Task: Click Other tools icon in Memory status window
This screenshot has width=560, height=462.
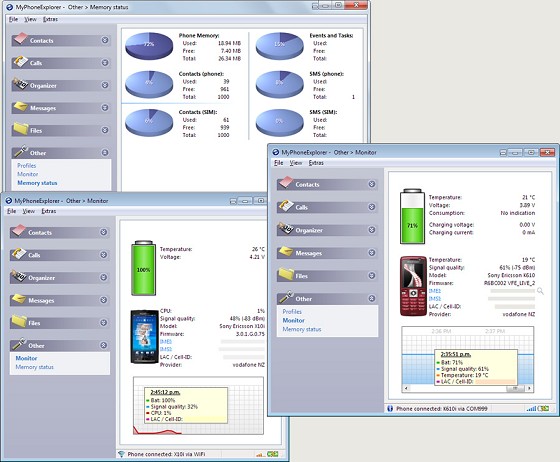Action: [20, 151]
